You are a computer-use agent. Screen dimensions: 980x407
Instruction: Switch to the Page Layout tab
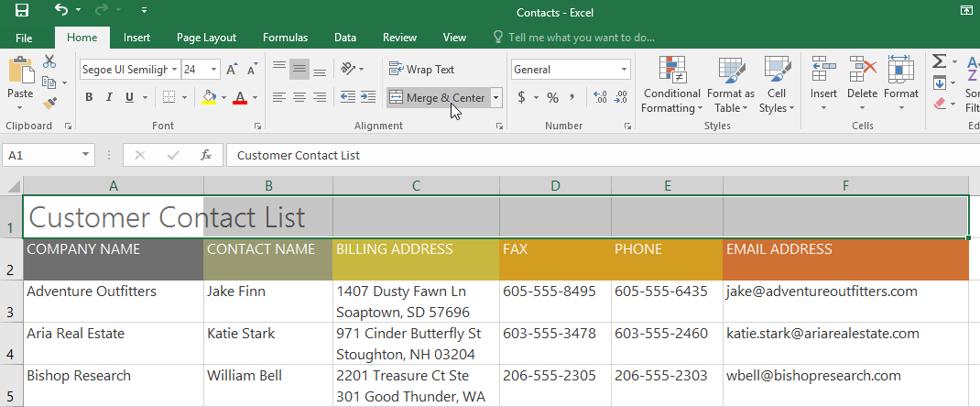(x=206, y=38)
